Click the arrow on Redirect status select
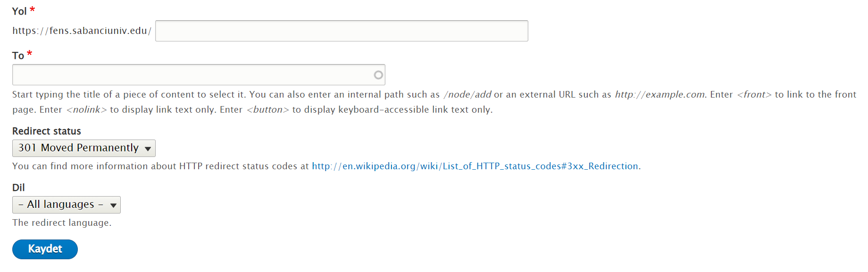This screenshot has width=868, height=272. [x=148, y=149]
